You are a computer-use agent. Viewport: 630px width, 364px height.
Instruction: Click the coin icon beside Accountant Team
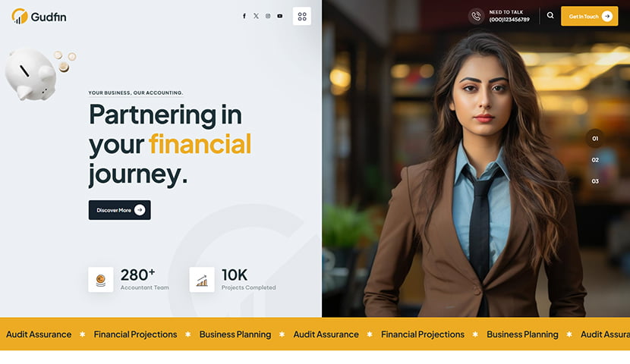[101, 279]
